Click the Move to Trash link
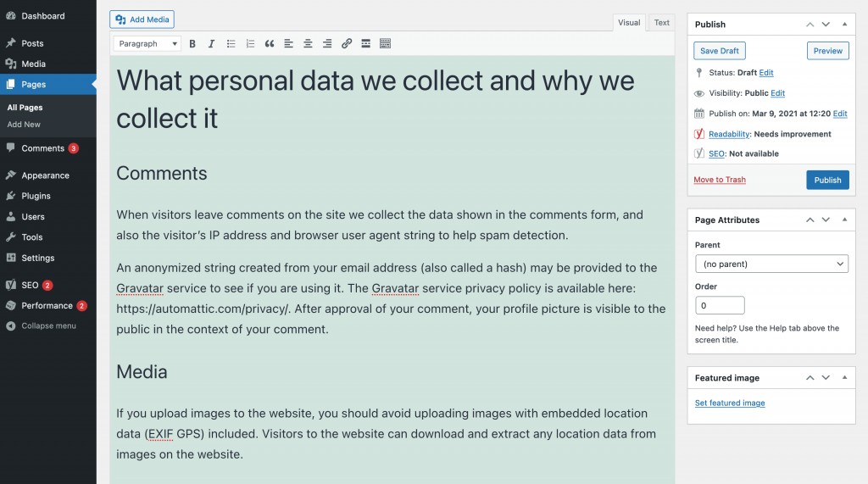868x484 pixels. click(x=720, y=180)
